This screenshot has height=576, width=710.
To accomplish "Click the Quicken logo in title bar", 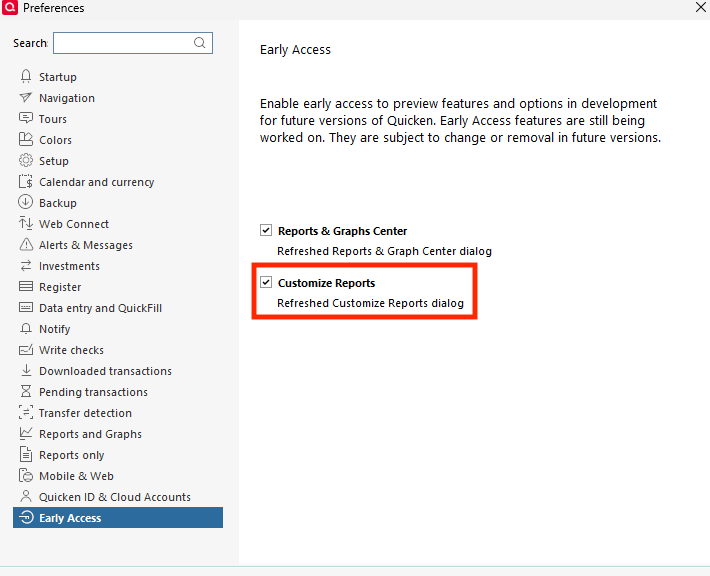I will point(10,8).
